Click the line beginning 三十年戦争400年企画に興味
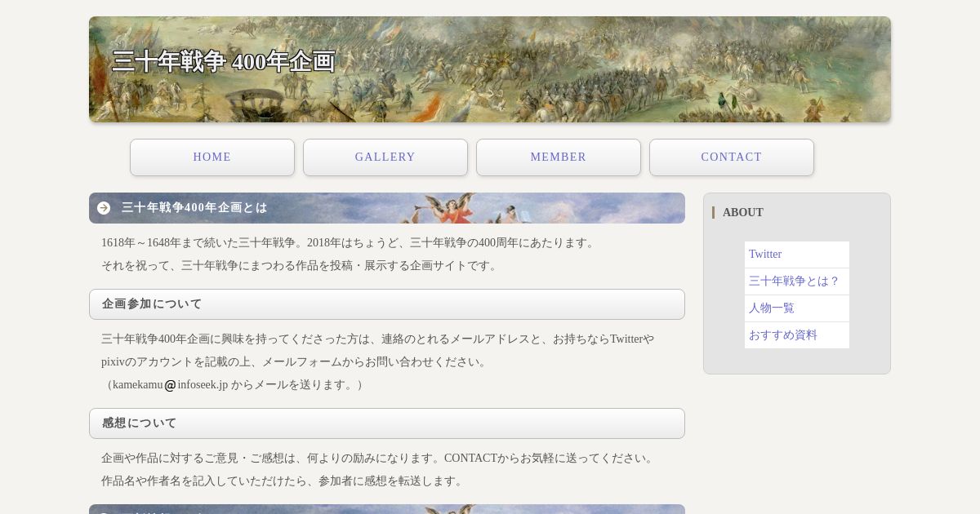 pyautogui.click(x=377, y=339)
